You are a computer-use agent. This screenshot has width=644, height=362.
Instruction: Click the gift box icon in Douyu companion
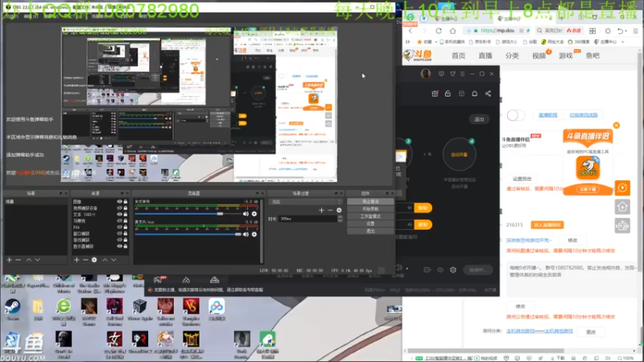coord(435,93)
